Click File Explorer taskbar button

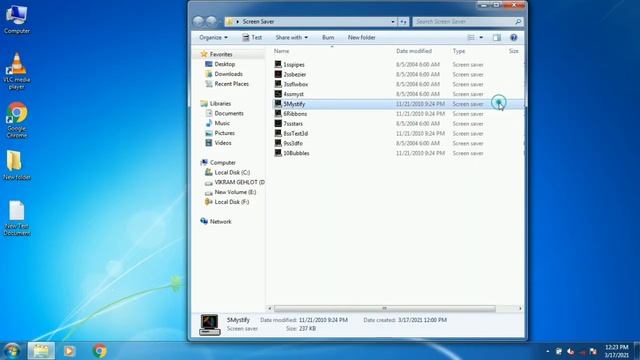tap(41, 351)
